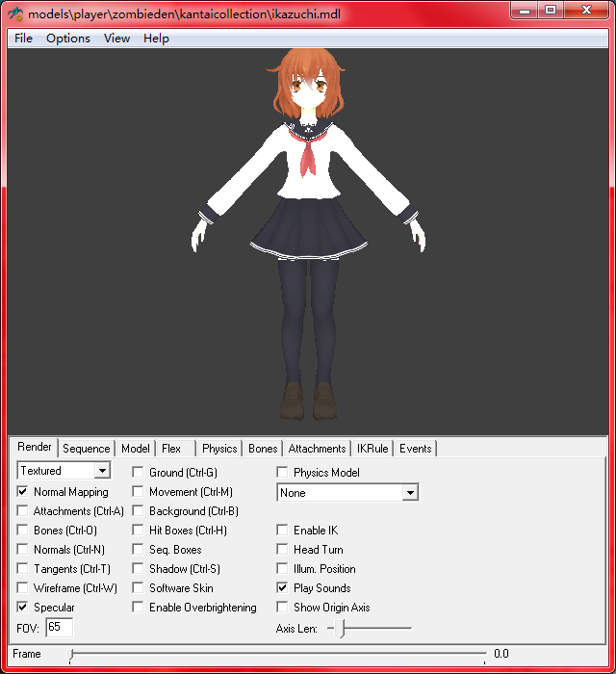Switch to the Model tab

click(136, 449)
